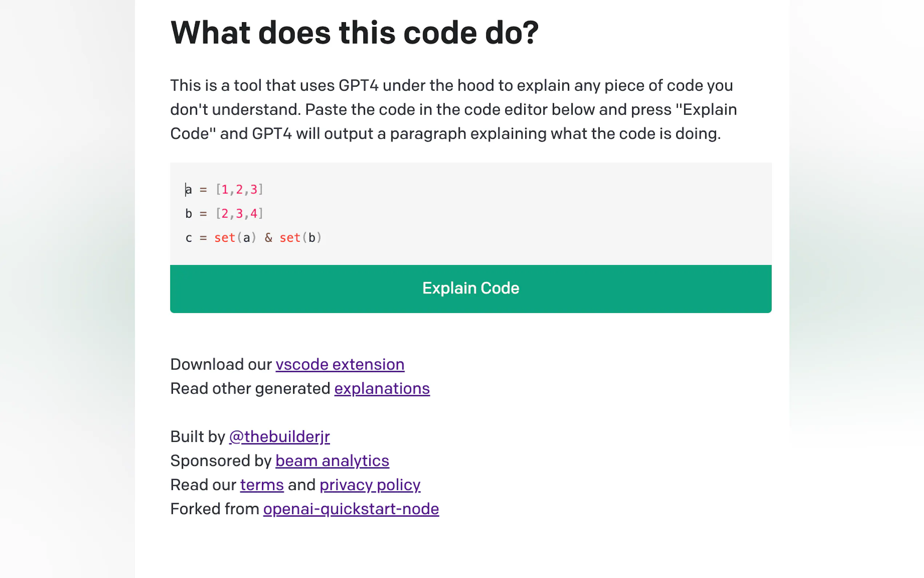This screenshot has width=924, height=578.
Task: Click the set(b) call in the code
Action: pos(300,238)
